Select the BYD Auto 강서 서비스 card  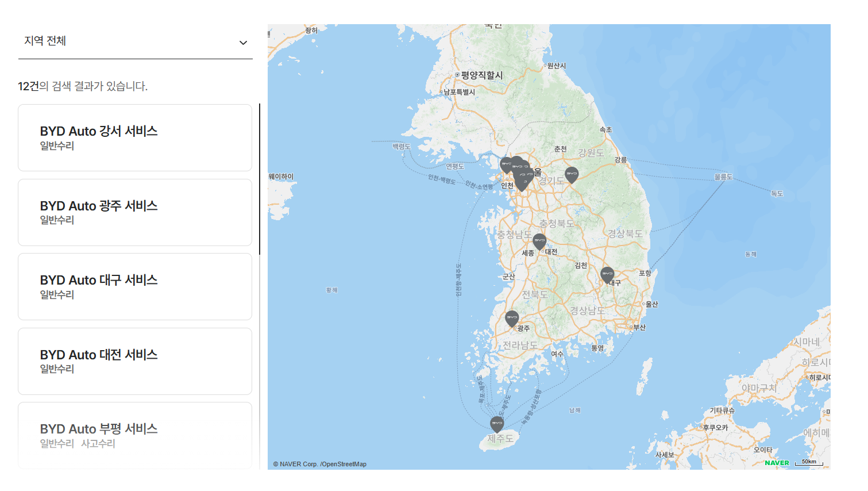pyautogui.click(x=135, y=137)
